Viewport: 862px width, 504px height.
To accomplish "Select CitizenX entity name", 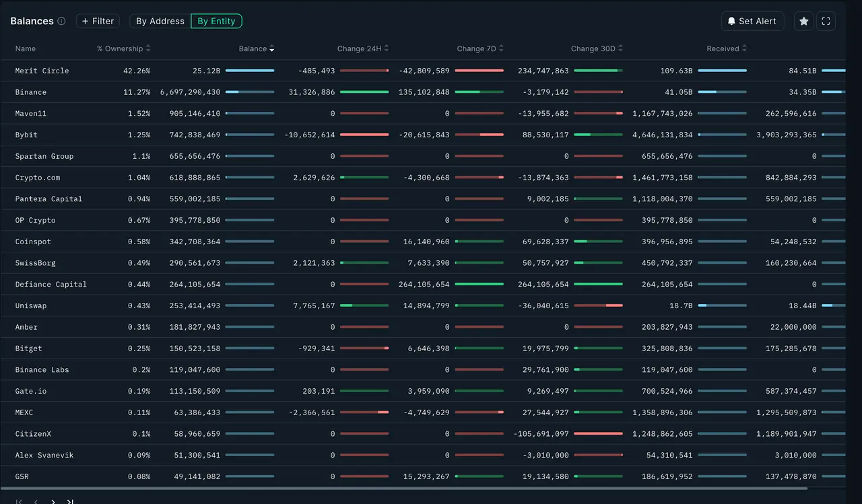I will pyautogui.click(x=33, y=434).
